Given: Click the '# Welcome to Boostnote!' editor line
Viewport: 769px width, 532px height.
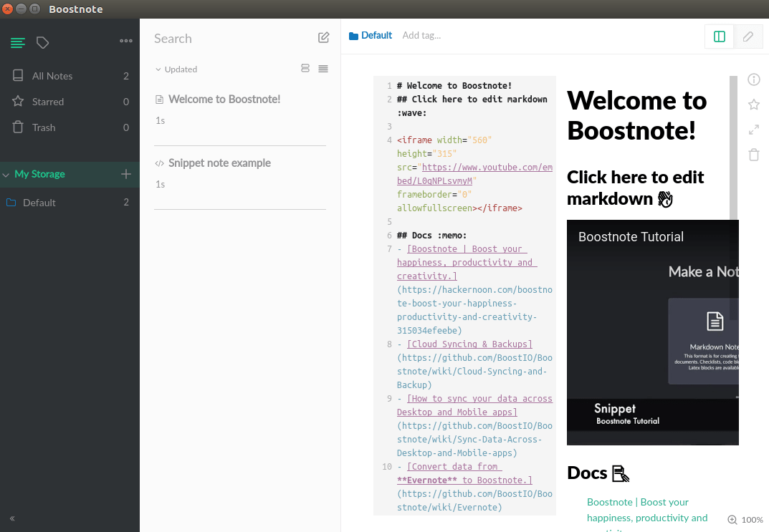Looking at the screenshot, I should pyautogui.click(x=454, y=86).
